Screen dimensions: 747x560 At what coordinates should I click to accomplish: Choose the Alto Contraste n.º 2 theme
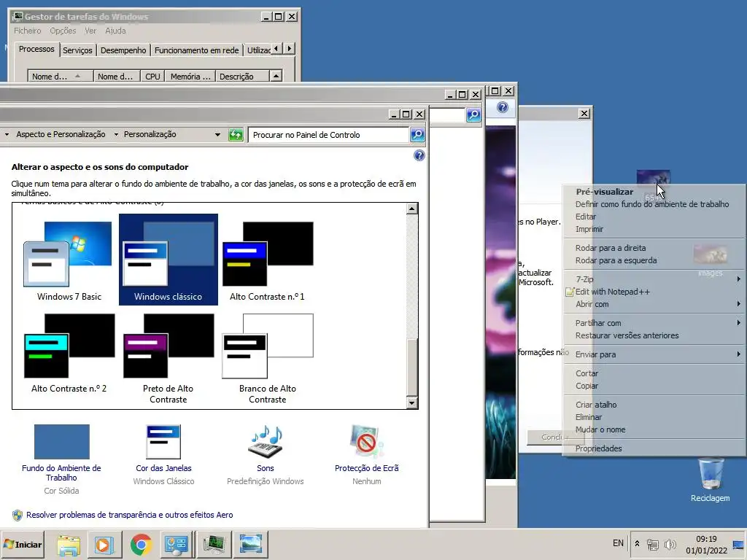(69, 357)
